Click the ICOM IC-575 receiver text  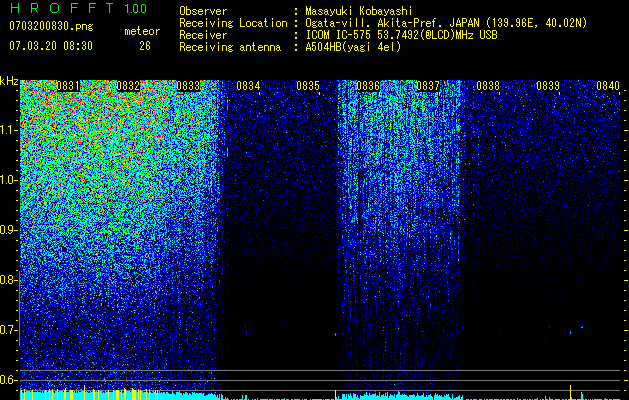tap(401, 35)
